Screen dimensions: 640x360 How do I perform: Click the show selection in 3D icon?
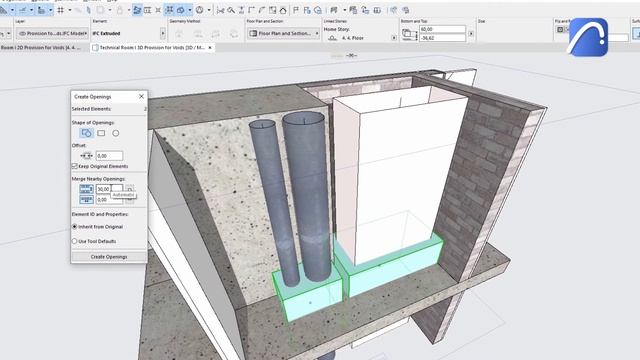tap(334, 10)
